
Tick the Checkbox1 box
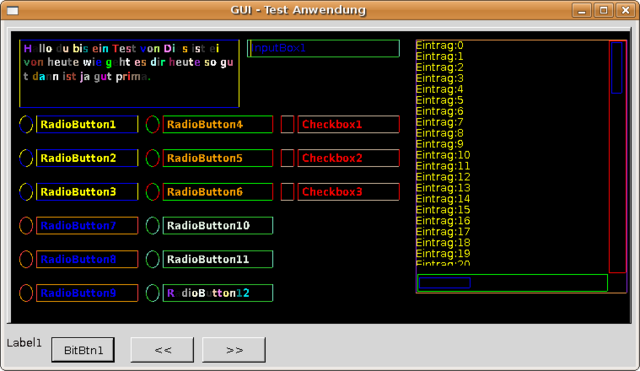(287, 124)
